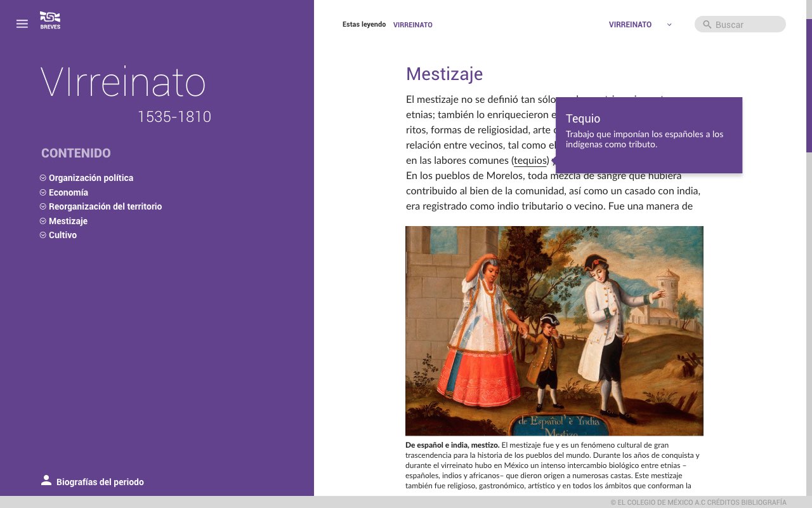Open Biografías del periodo
The width and height of the screenshot is (812, 508).
click(100, 482)
